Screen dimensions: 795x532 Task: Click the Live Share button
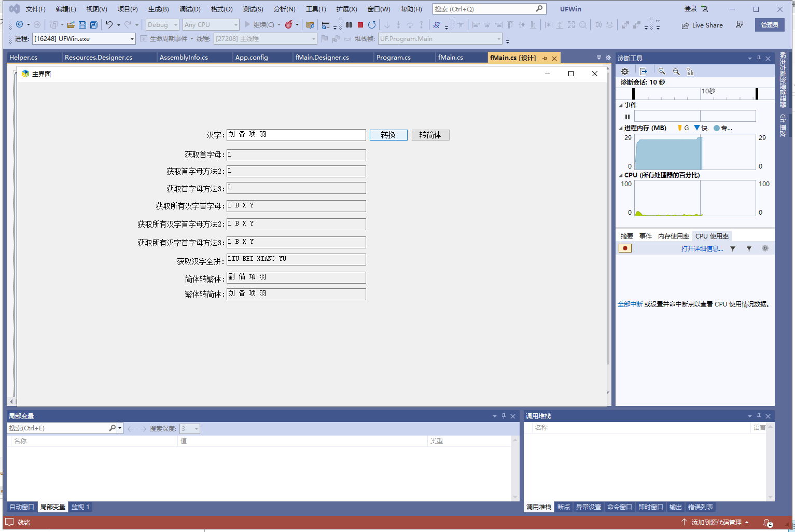pyautogui.click(x=702, y=25)
